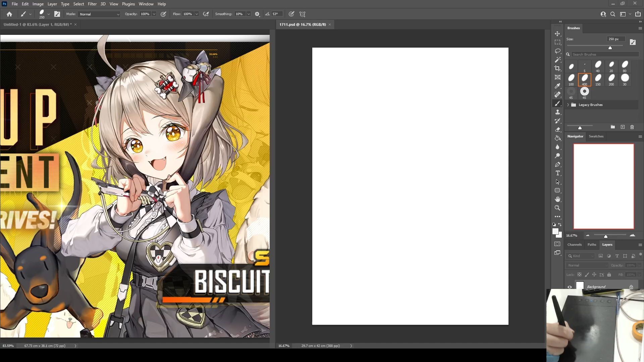Select the Eyedropper tool
The width and height of the screenshot is (644, 362).
557,86
